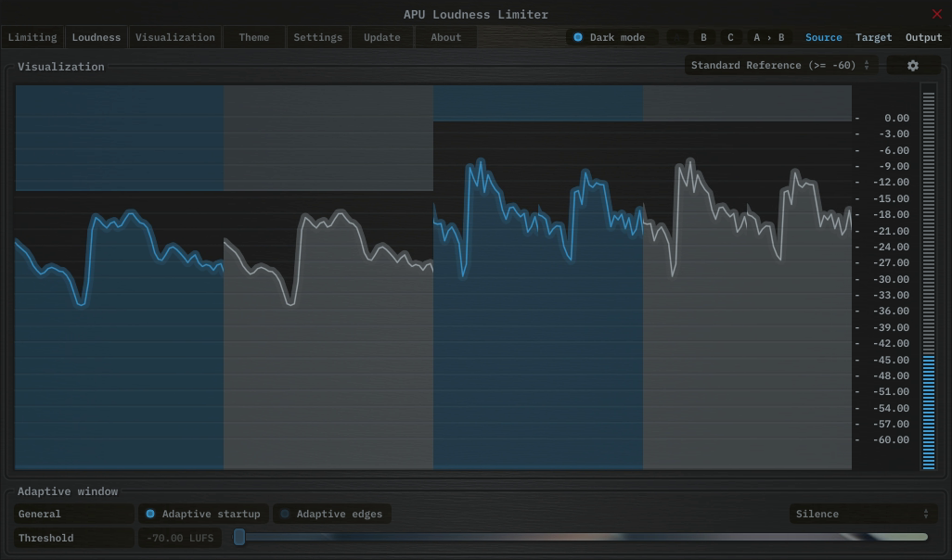Open the visualization gear settings

pos(912,66)
